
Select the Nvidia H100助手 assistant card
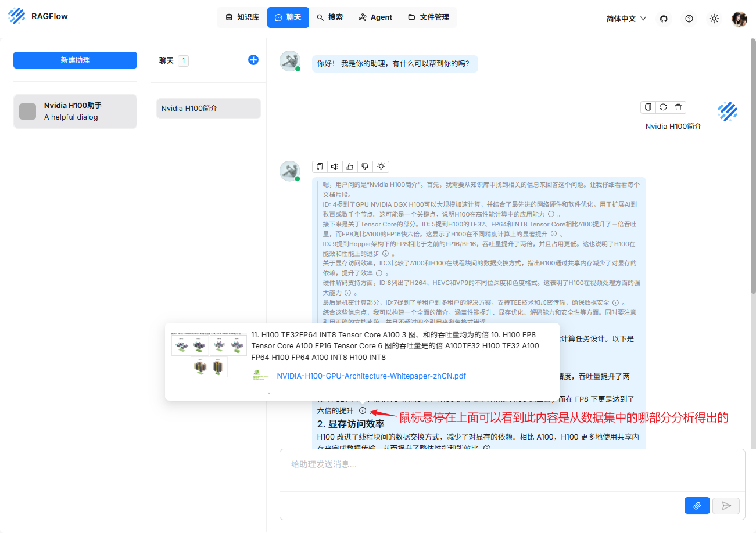tap(75, 111)
